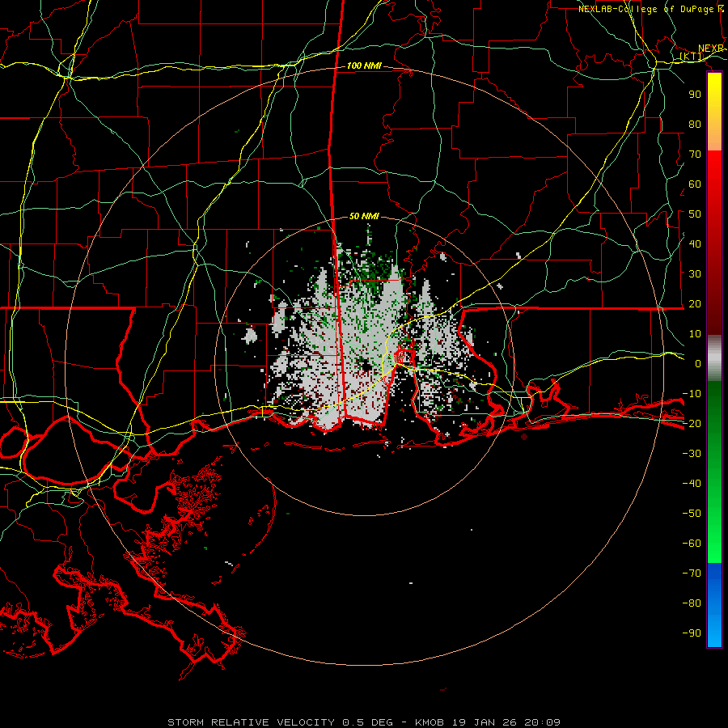Click the "50 NMI" range ring label
Image resolution: width=728 pixels, height=728 pixels.
(364, 216)
